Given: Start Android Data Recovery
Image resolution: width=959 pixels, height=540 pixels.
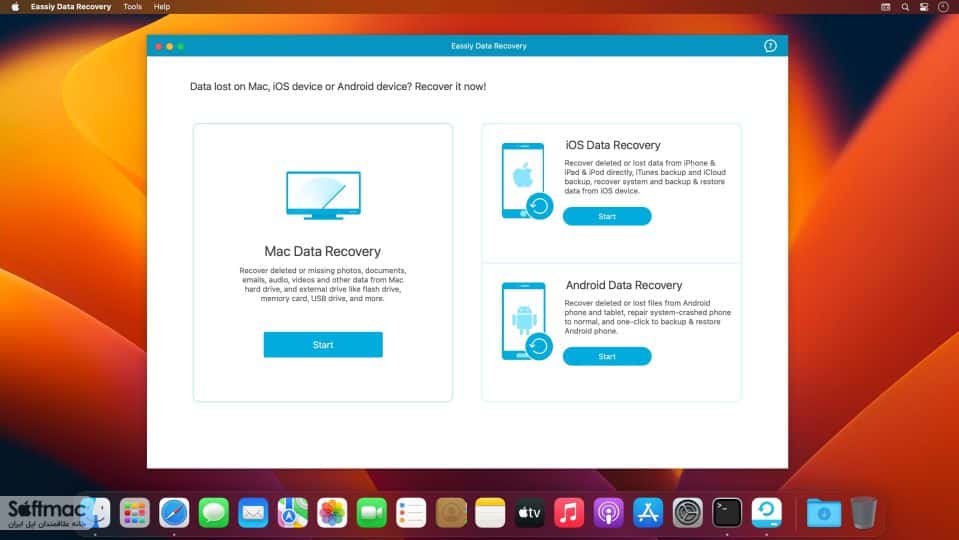Looking at the screenshot, I should tap(607, 357).
